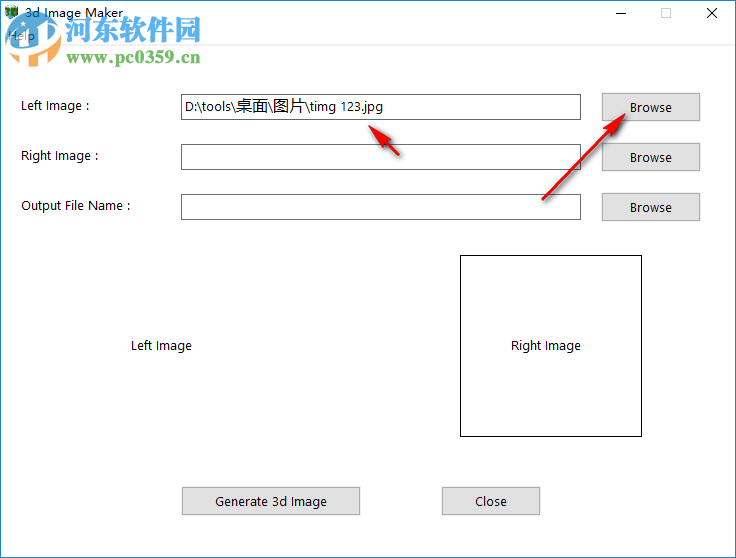Image resolution: width=736 pixels, height=558 pixels.
Task: Click the 'Left Image :' label
Action: click(x=55, y=106)
